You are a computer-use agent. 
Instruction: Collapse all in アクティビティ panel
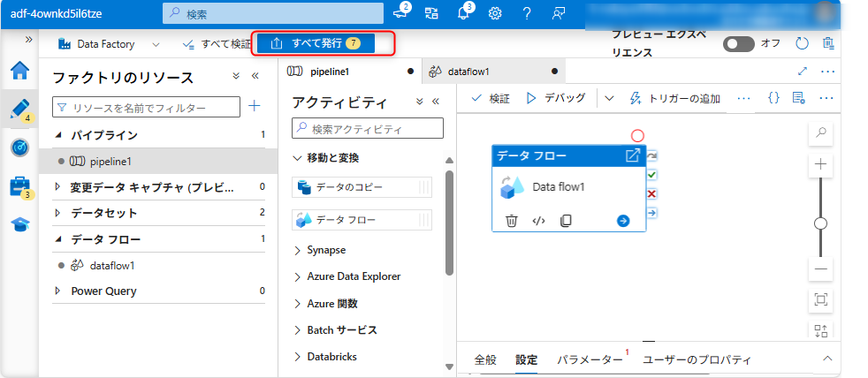point(419,102)
